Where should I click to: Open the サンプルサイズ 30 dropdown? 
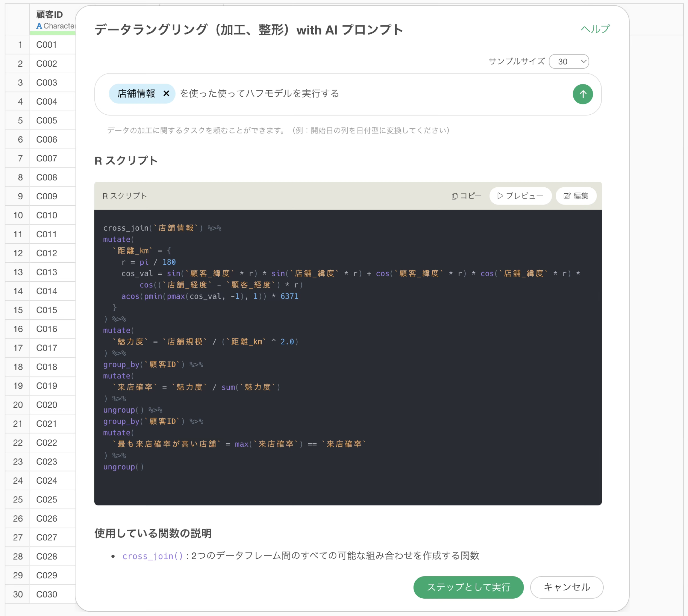pyautogui.click(x=569, y=62)
